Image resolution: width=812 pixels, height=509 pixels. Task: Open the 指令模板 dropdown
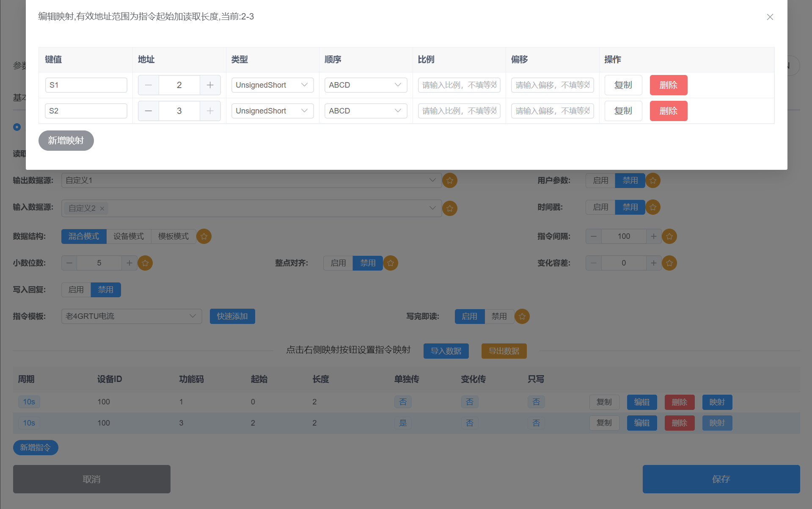tap(132, 316)
